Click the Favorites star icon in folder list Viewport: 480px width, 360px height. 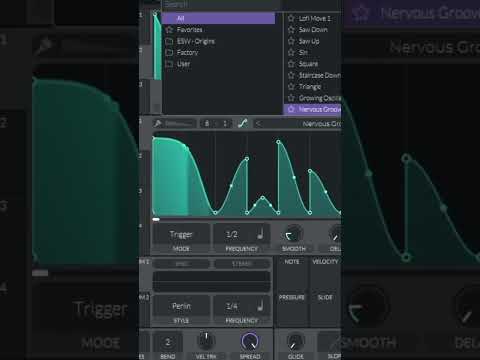pyautogui.click(x=169, y=30)
